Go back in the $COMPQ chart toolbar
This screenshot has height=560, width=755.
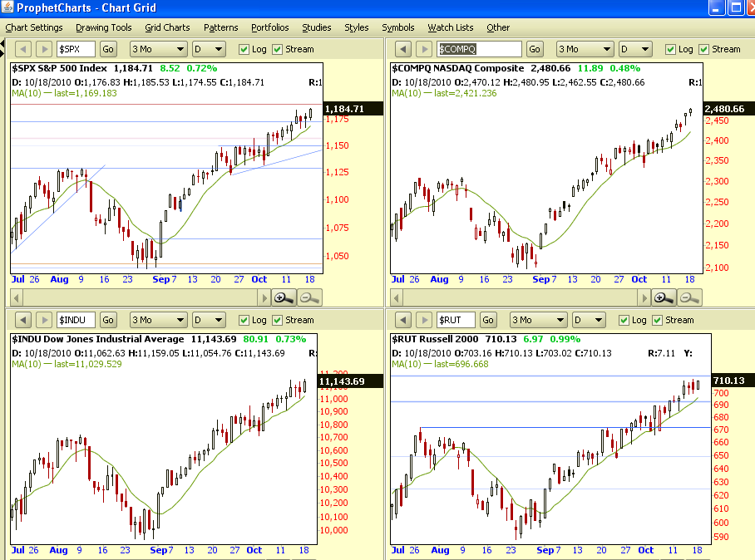click(x=403, y=49)
